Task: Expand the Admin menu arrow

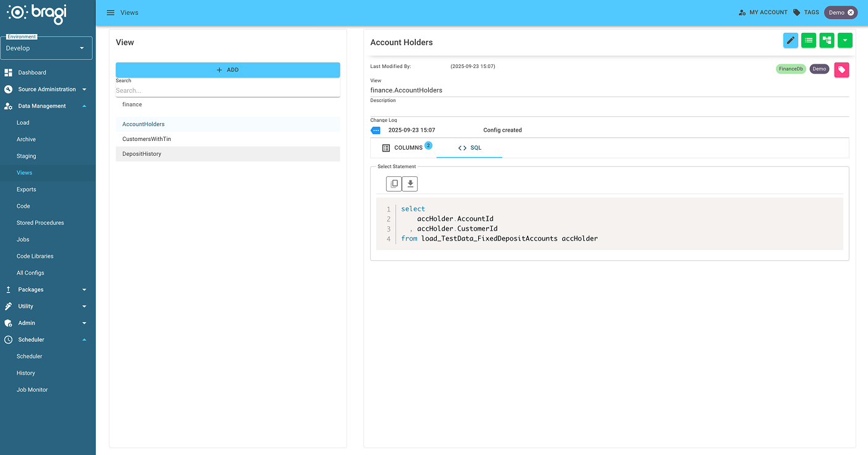Action: pyautogui.click(x=84, y=323)
